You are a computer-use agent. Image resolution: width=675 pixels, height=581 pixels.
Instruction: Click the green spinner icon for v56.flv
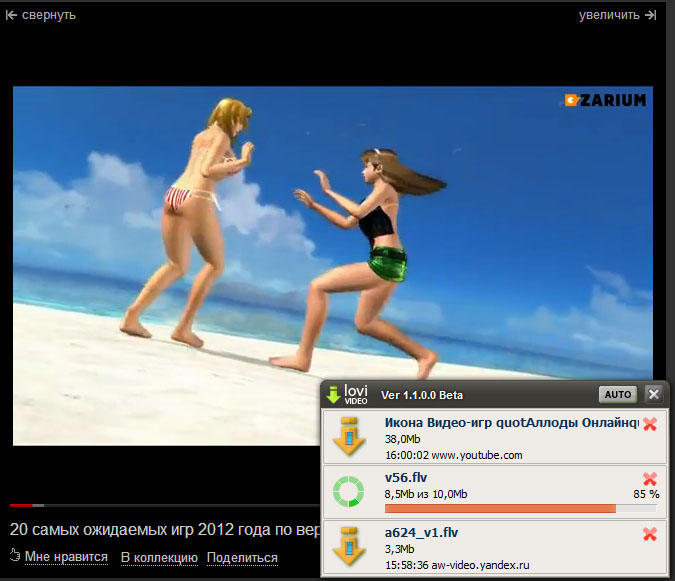(349, 491)
